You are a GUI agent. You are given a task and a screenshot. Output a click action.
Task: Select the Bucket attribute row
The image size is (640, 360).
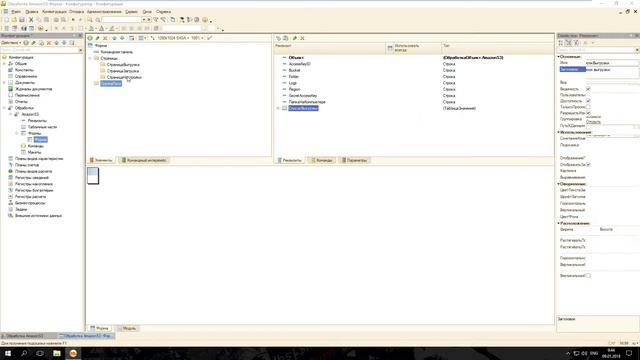[x=294, y=70]
